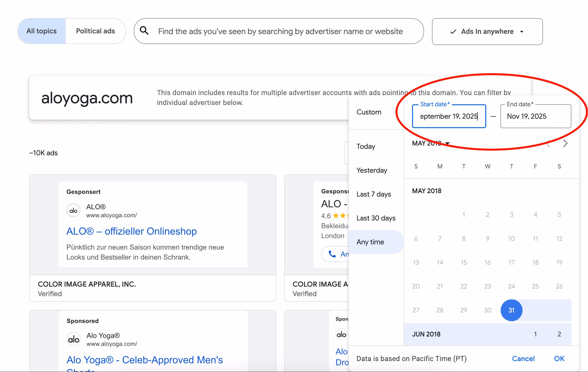Image resolution: width=588 pixels, height=372 pixels.
Task: Click the phone call icon
Action: pyautogui.click(x=332, y=254)
